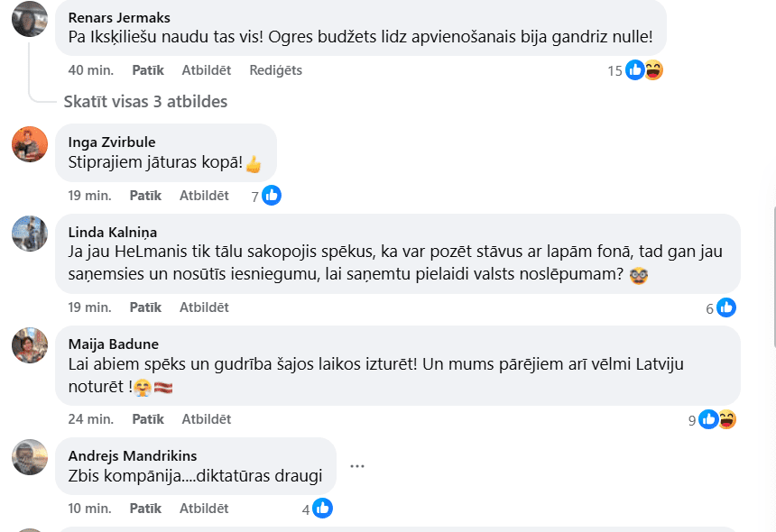Like Inga Zvirbule's comment with Patīk
This screenshot has height=532, width=776.
[145, 196]
